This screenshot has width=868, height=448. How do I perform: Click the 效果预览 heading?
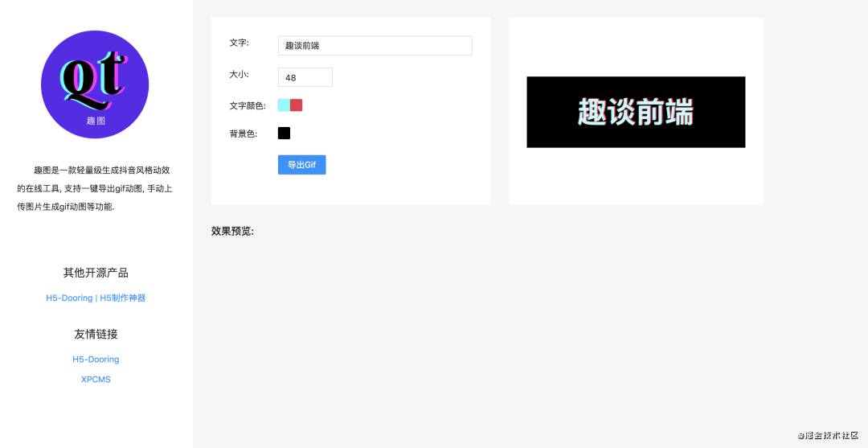(232, 231)
